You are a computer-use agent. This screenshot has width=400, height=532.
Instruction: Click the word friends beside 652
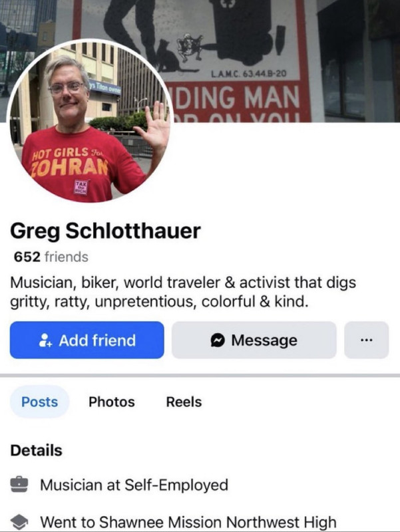(x=67, y=257)
